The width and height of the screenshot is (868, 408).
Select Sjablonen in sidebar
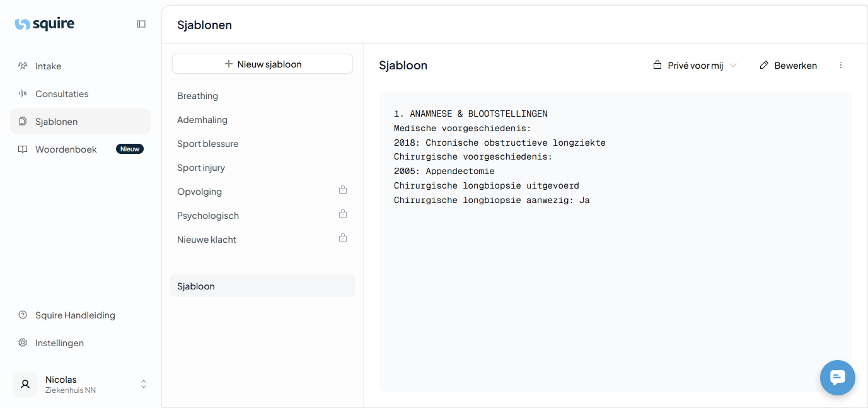pyautogui.click(x=81, y=122)
